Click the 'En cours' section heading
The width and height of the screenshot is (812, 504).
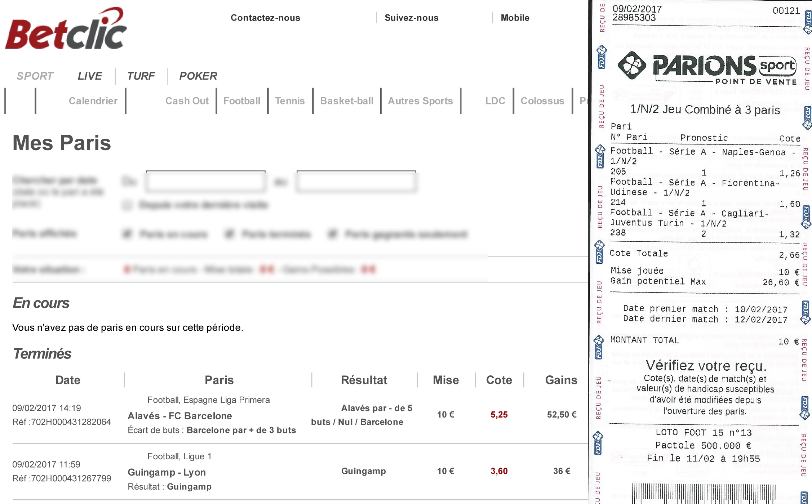coord(41,303)
